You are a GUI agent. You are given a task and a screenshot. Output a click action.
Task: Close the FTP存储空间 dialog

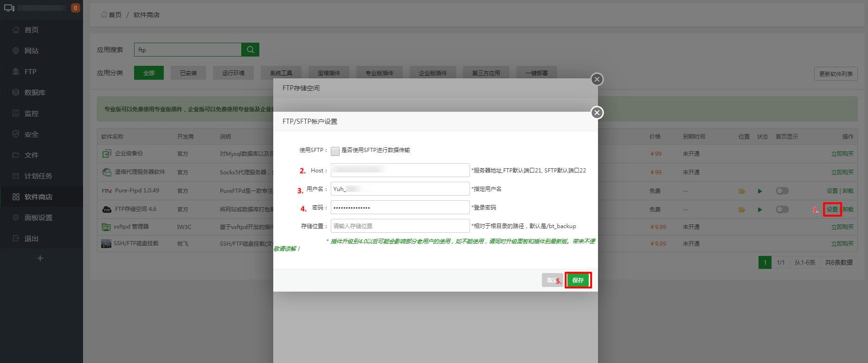pyautogui.click(x=597, y=79)
